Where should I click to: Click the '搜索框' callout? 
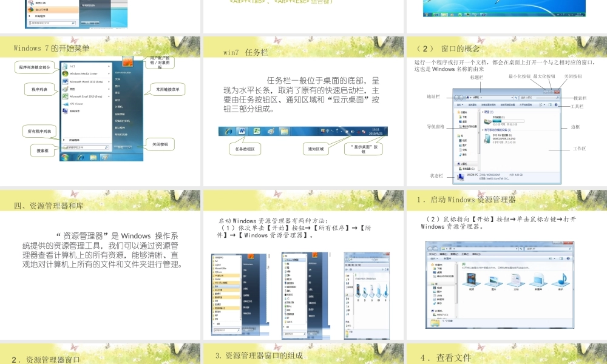(42, 150)
